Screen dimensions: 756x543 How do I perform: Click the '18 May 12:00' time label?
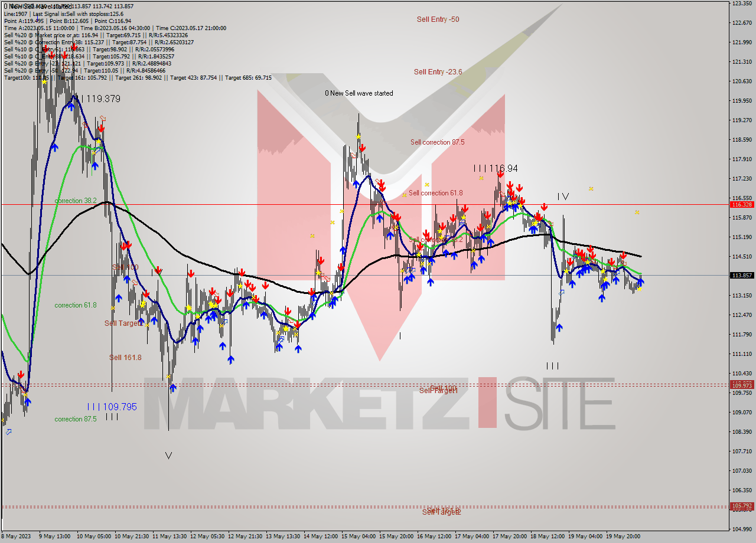click(x=546, y=537)
